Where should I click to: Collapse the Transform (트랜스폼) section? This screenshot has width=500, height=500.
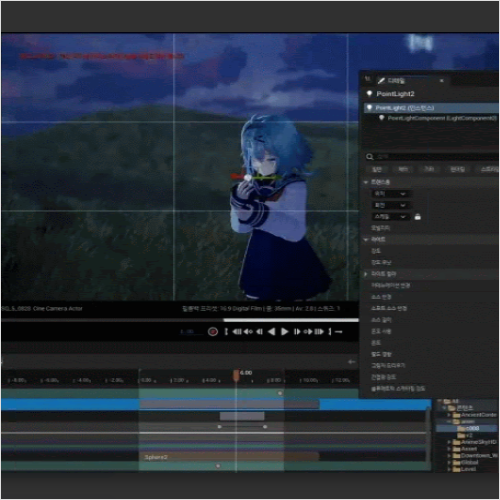click(366, 182)
